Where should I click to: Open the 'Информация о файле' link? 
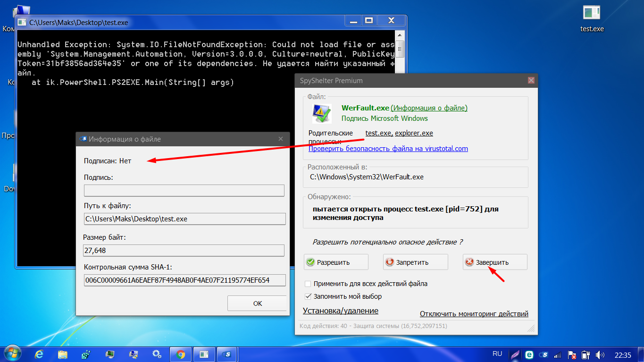coord(429,108)
